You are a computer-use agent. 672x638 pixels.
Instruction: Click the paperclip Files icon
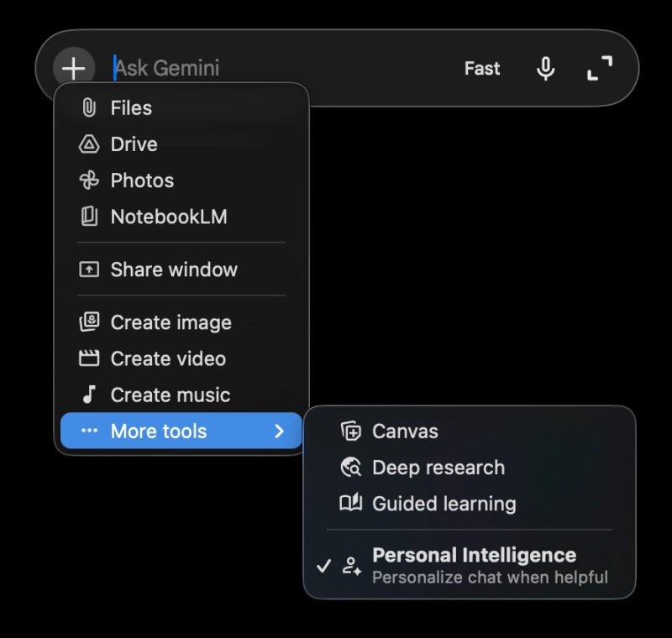(x=87, y=107)
